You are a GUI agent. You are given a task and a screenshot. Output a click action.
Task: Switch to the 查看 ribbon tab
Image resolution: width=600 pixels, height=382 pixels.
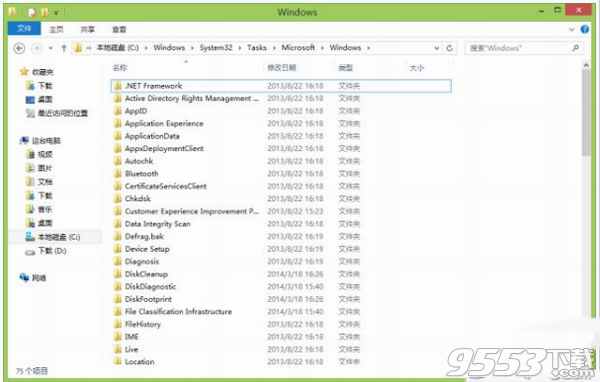pyautogui.click(x=119, y=29)
